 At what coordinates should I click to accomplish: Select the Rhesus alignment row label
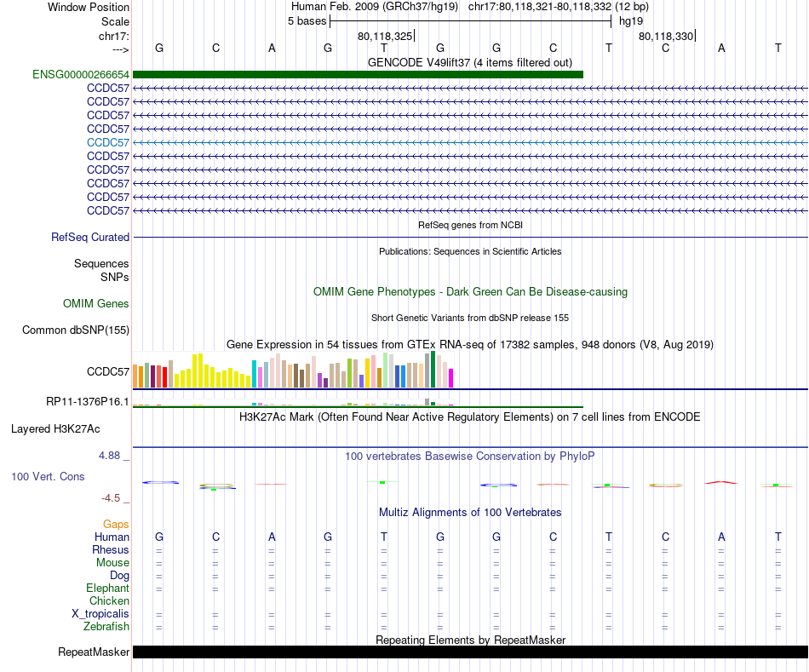(111, 549)
